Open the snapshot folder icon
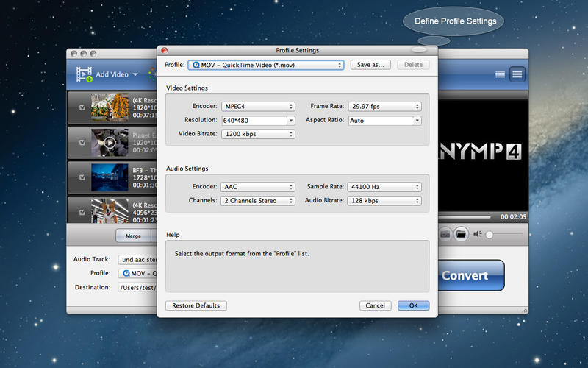The height and width of the screenshot is (368, 588). click(x=461, y=233)
